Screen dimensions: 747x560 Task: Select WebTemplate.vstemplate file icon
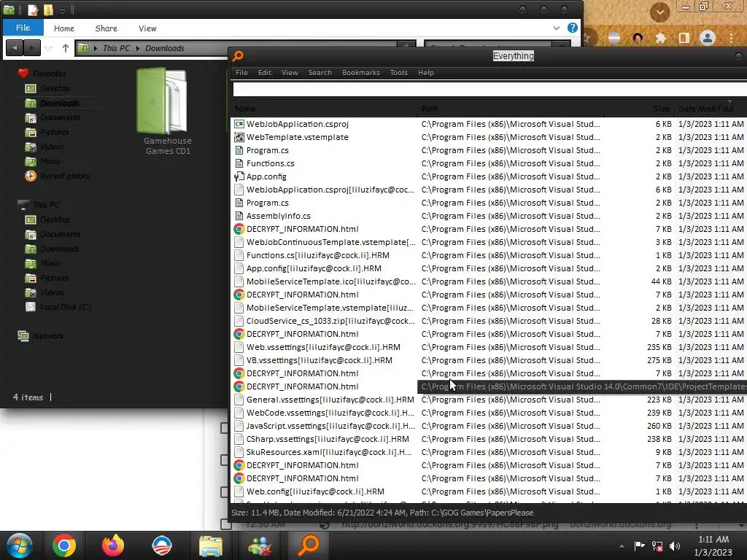239,137
